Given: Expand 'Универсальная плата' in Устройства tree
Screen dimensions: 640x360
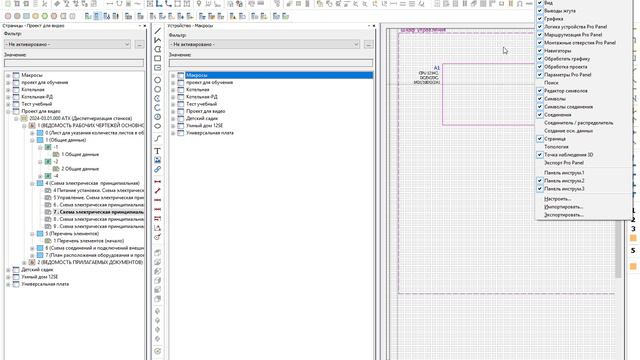Looking at the screenshot, I should coord(173,133).
